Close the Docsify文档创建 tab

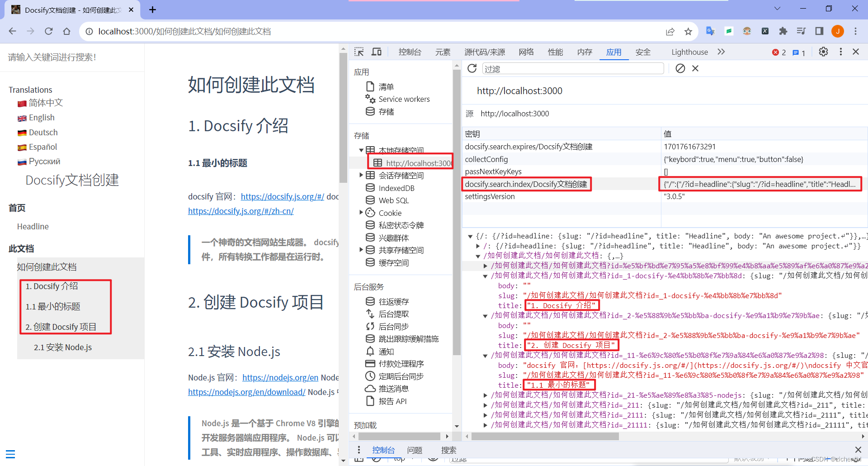coord(131,10)
